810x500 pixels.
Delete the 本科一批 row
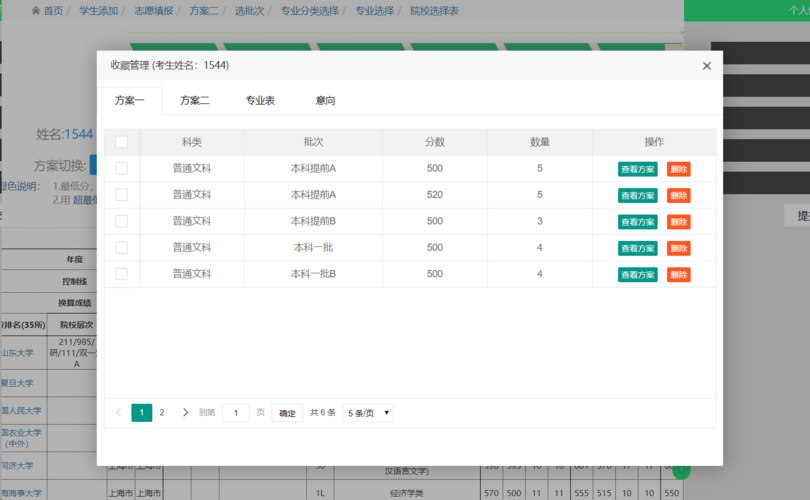pos(678,248)
